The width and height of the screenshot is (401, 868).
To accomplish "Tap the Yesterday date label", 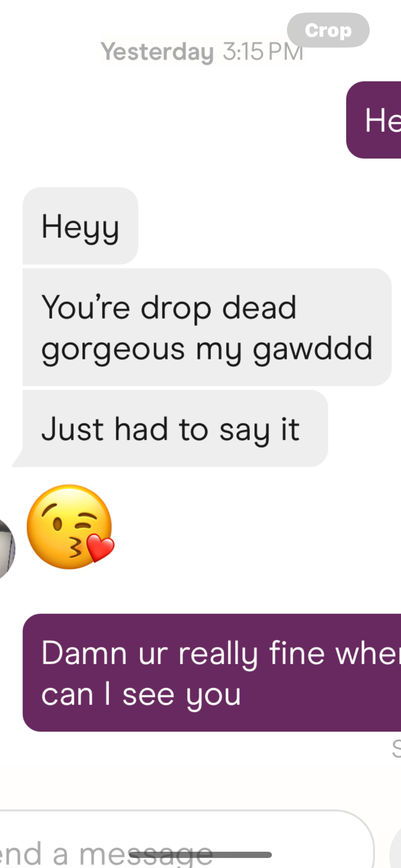I will (157, 52).
